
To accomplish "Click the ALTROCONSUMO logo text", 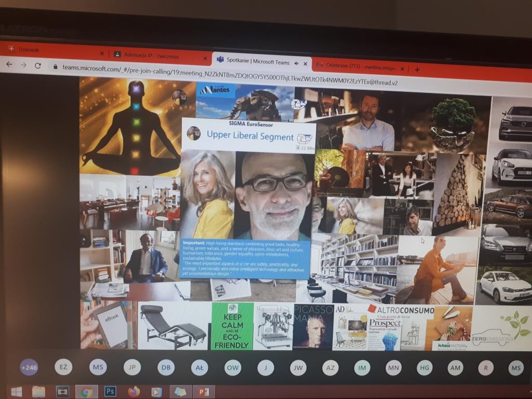I will pos(402,310).
